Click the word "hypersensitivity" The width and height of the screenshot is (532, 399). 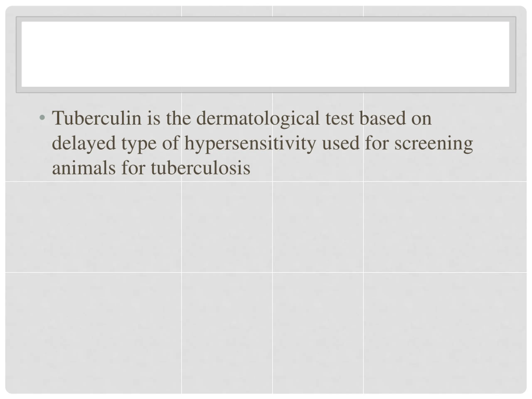coord(250,143)
